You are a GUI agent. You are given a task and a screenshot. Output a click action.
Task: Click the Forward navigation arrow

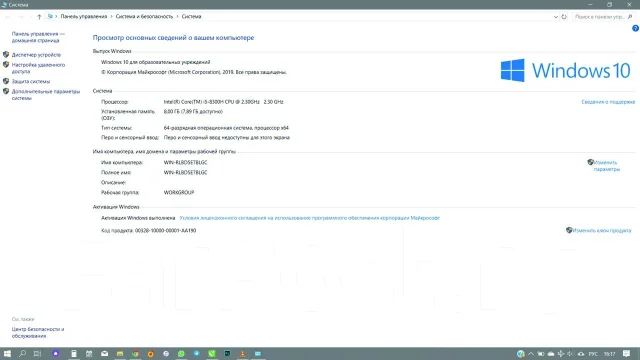pyautogui.click(x=20, y=17)
